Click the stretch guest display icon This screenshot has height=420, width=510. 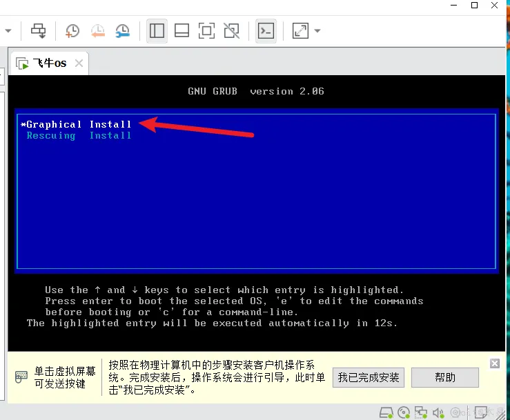300,31
